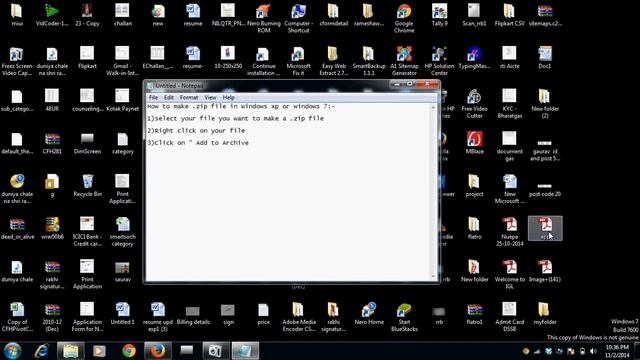This screenshot has width=640, height=360.
Task: Launch Google Chrome from the taskbar
Action: 129,351
